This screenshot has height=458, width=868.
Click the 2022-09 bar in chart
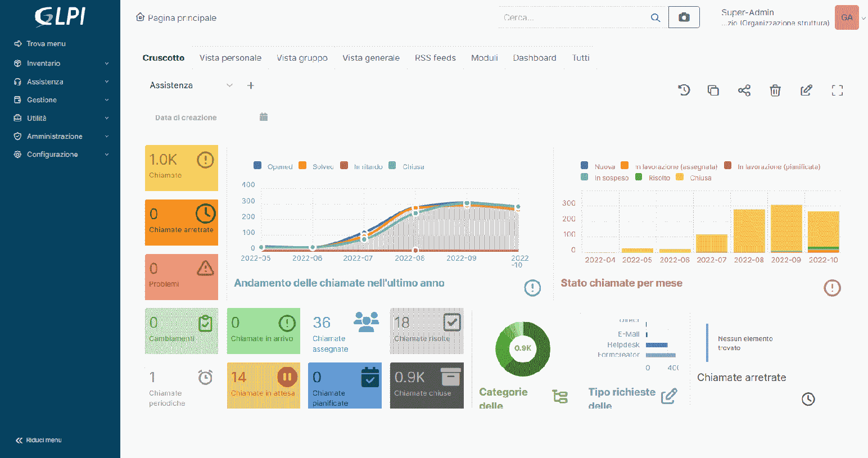tap(786, 229)
